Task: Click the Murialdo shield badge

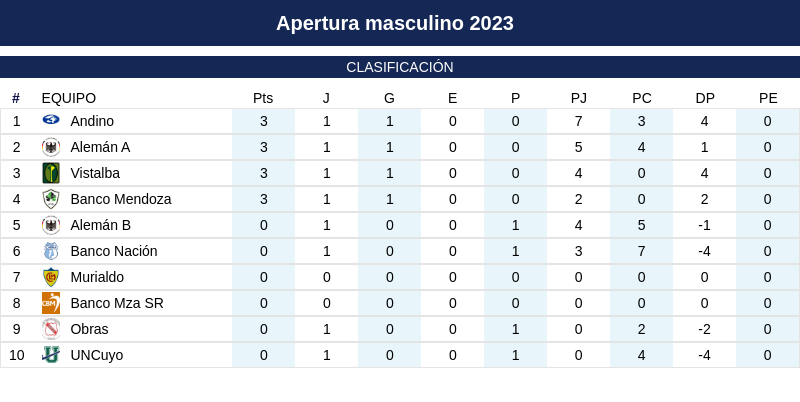Action: (51, 277)
